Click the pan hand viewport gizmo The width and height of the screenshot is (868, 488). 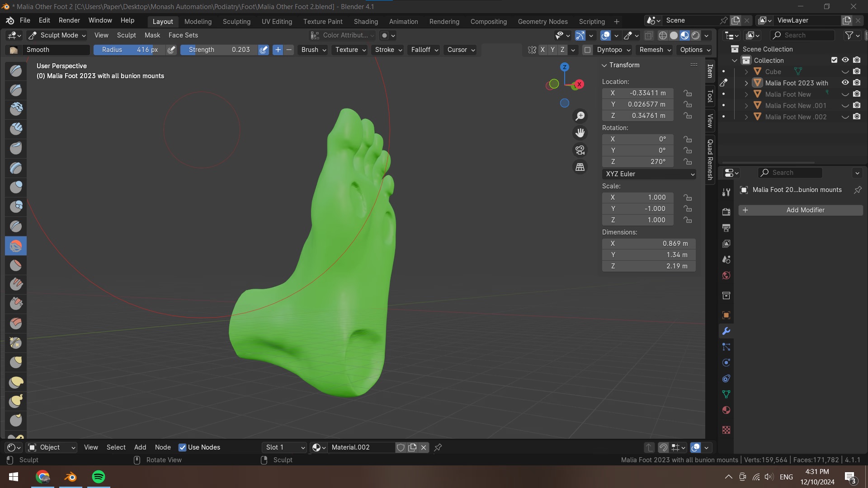pos(580,133)
